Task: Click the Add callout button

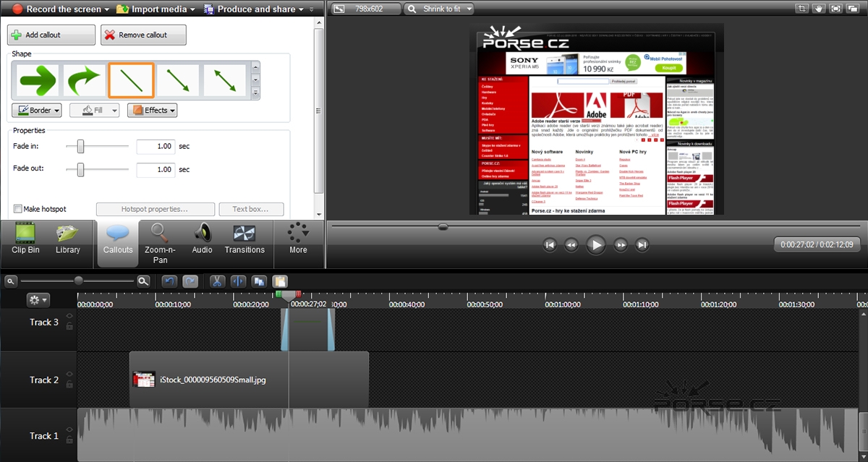Action: coord(51,35)
